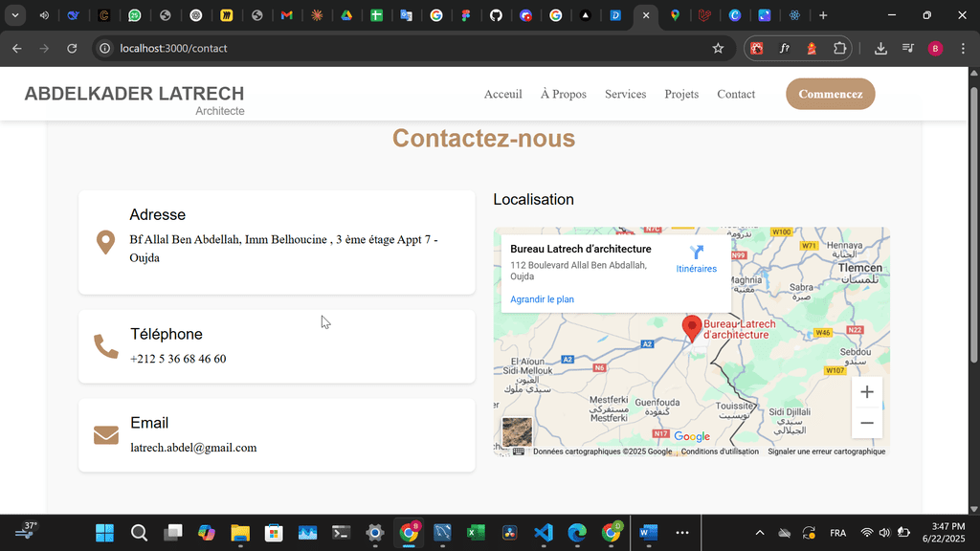Open 'Agrandir le plan' link
Image resolution: width=980 pixels, height=551 pixels.
point(542,299)
